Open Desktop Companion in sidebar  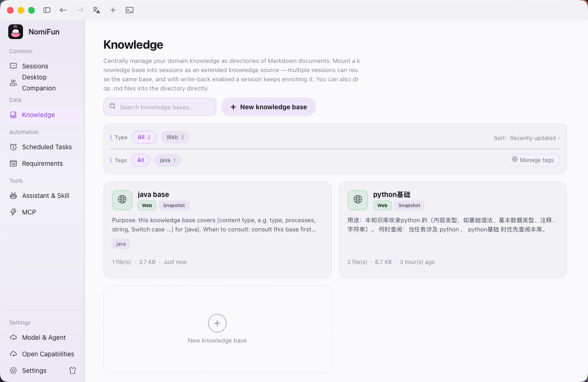coord(42,83)
